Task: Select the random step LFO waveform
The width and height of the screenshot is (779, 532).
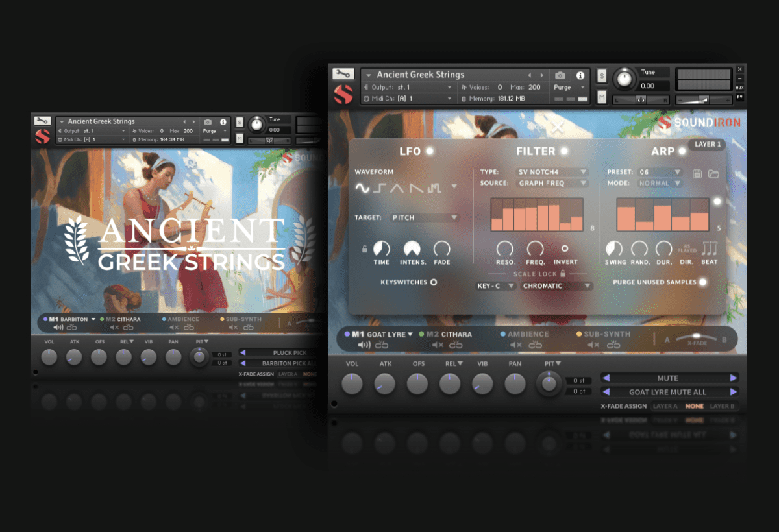Action: (434, 188)
